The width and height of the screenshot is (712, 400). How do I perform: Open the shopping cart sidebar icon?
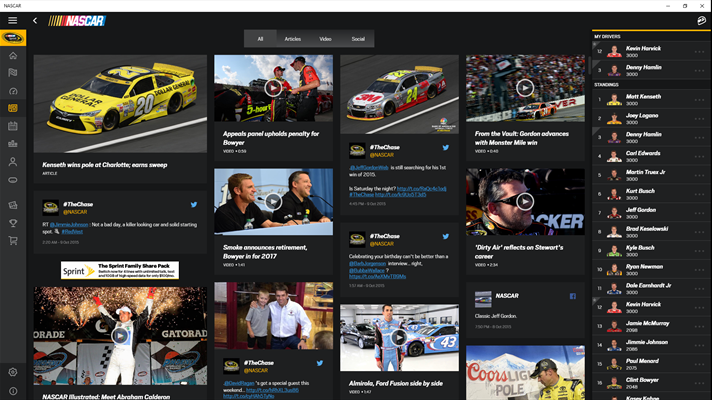[x=13, y=241]
